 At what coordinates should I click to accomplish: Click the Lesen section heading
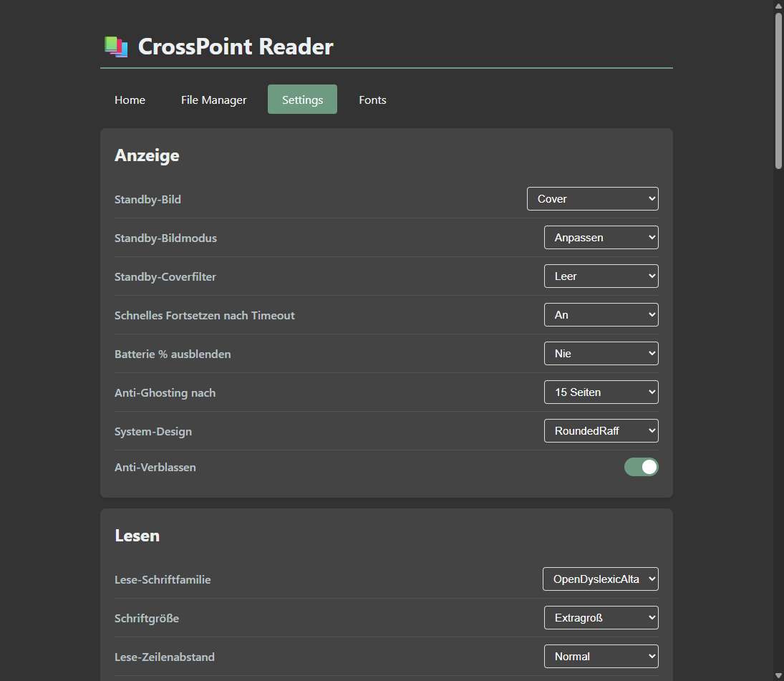coord(137,536)
